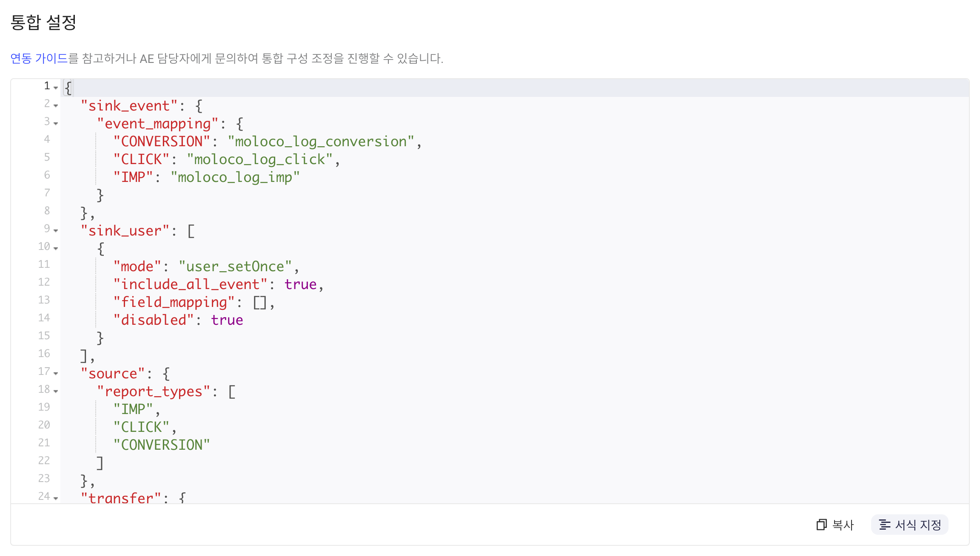The image size is (980, 556).
Task: Click the "transfer" key on line 24
Action: pos(121,497)
